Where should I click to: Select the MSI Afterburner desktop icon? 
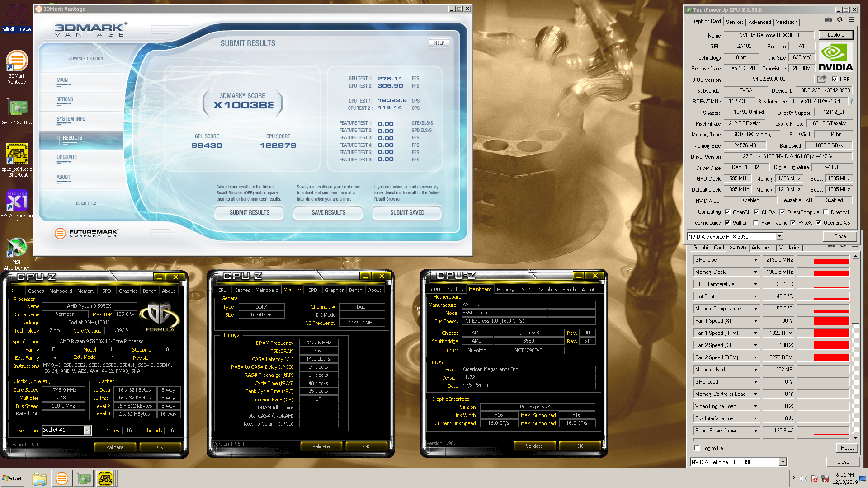coord(17,254)
